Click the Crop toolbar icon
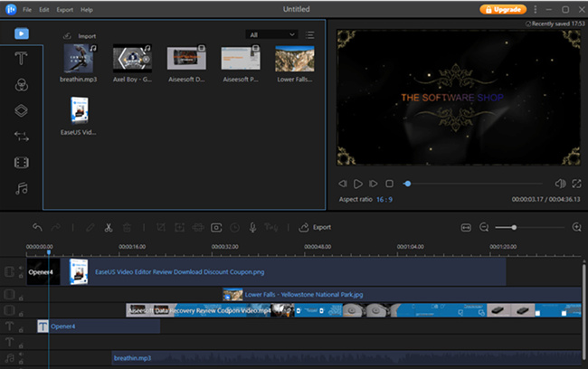Viewport: 588px width, 369px height. [161, 227]
